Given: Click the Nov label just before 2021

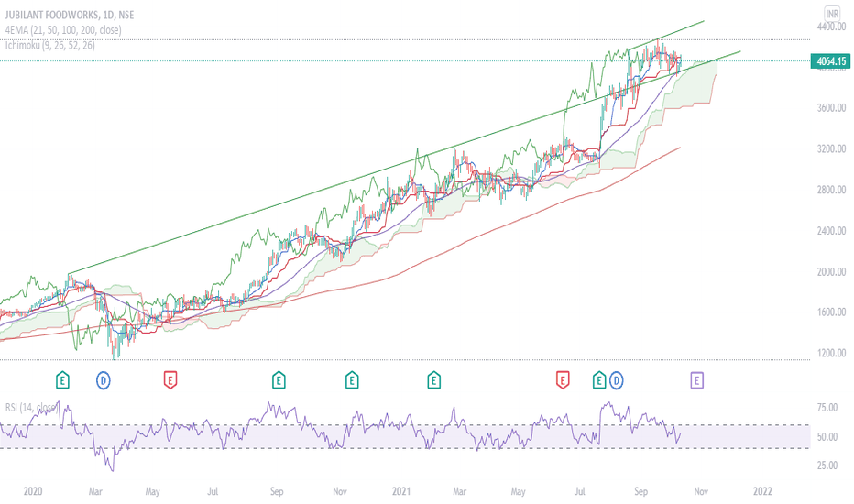Looking at the screenshot, I should (340, 491).
